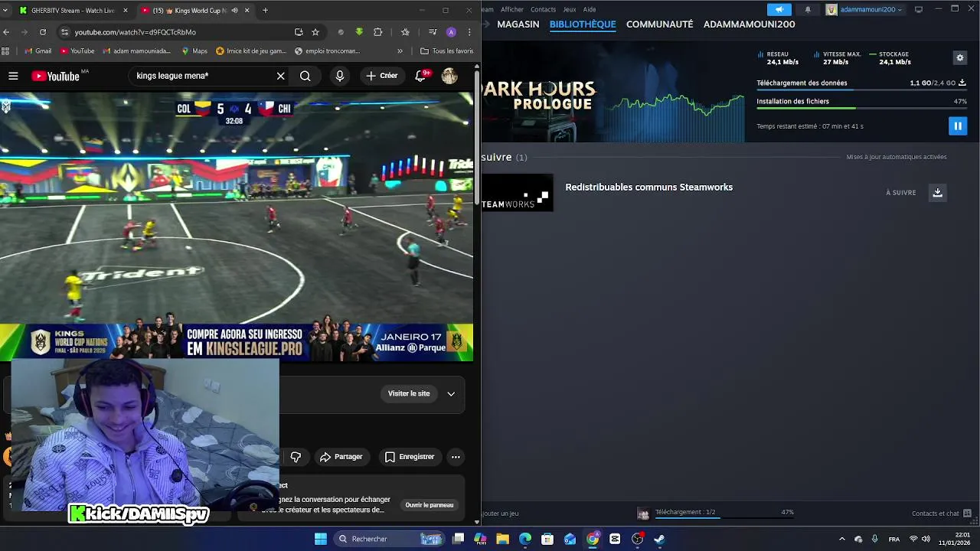Click the Steamworks thumbnail in queue

coord(517,192)
